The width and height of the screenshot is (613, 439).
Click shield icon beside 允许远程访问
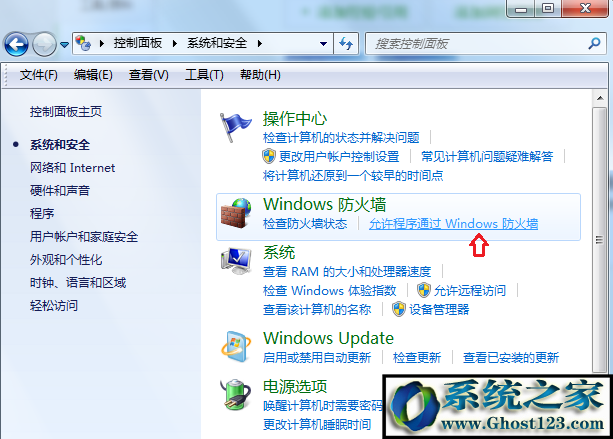423,290
